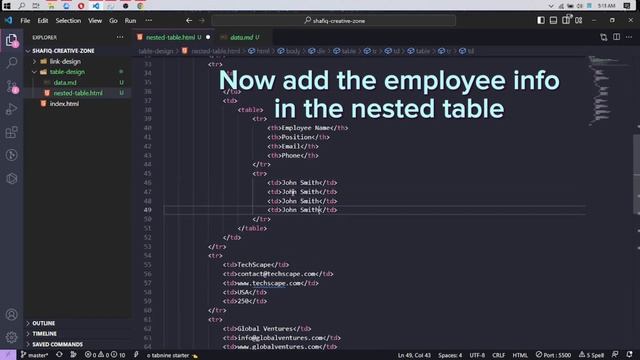Open Run and Debug view
640x360 pixels.
[x=11, y=109]
